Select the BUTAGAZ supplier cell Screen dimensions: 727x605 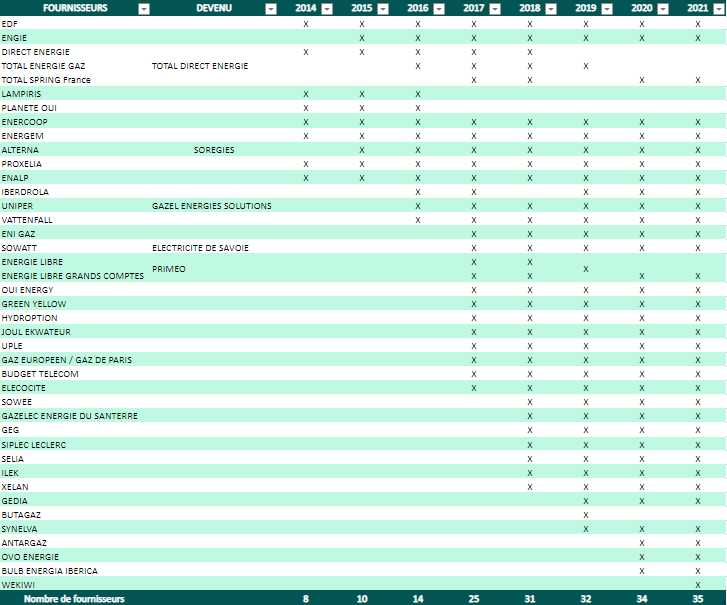pos(75,515)
